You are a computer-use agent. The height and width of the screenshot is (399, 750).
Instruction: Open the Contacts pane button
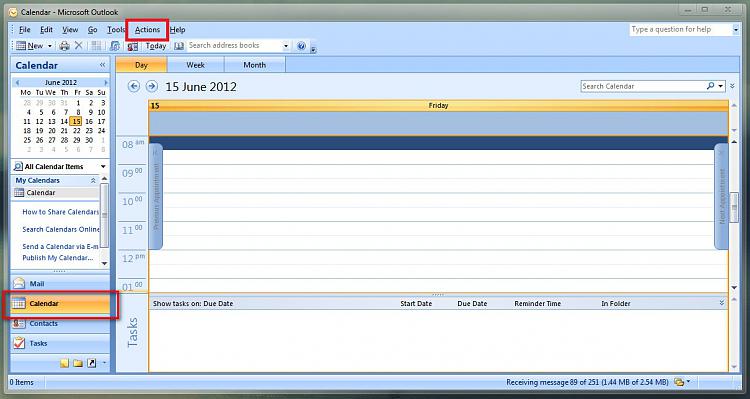click(60, 323)
